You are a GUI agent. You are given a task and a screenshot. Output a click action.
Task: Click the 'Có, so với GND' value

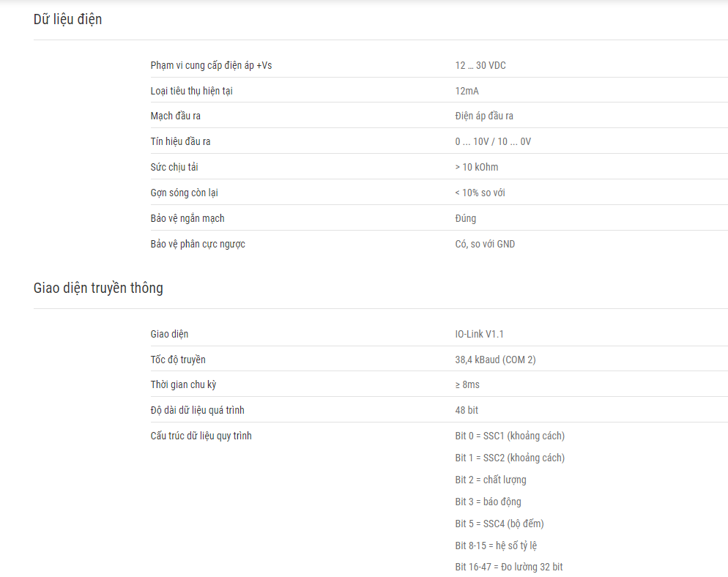tap(485, 244)
